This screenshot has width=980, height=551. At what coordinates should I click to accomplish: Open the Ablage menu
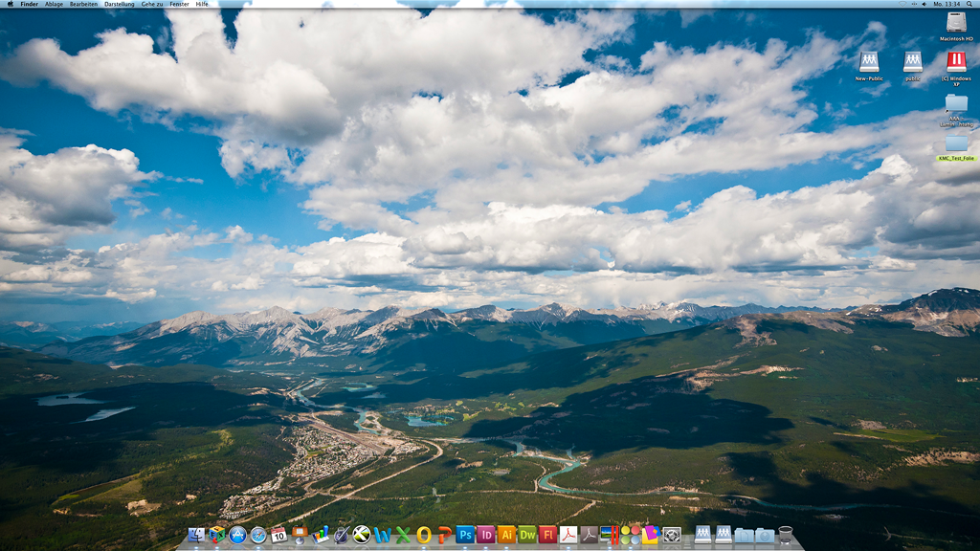pos(54,4)
